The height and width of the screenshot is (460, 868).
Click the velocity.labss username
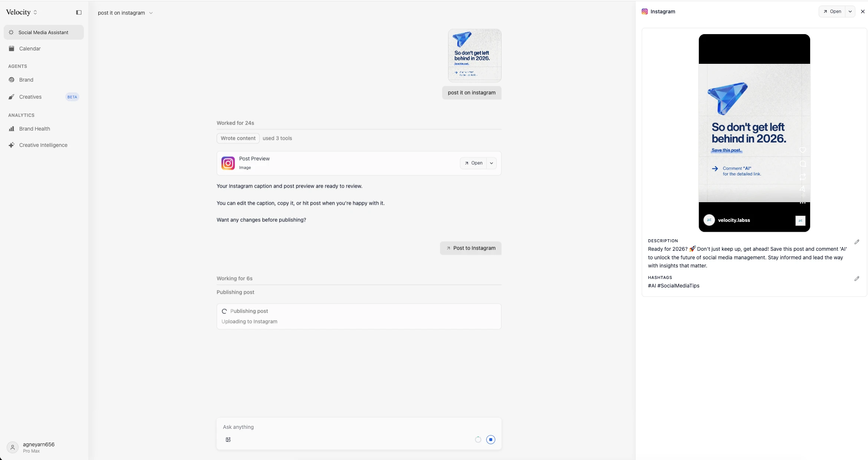734,220
